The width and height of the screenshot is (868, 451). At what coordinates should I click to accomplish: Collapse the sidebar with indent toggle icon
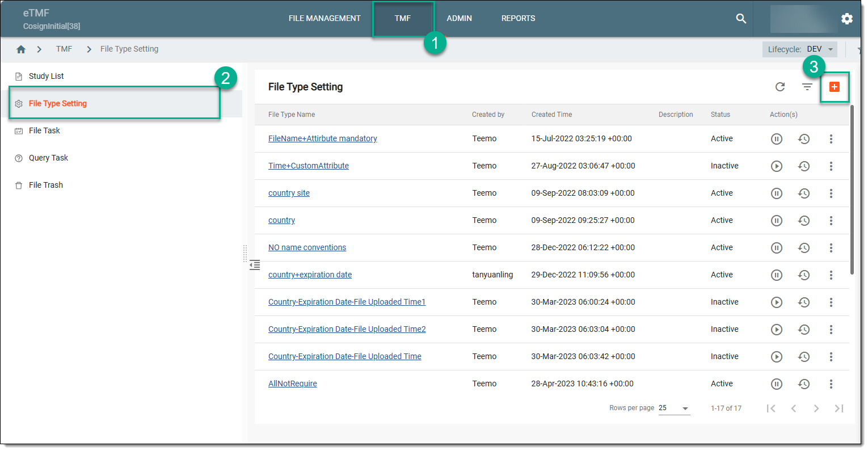[x=255, y=265]
